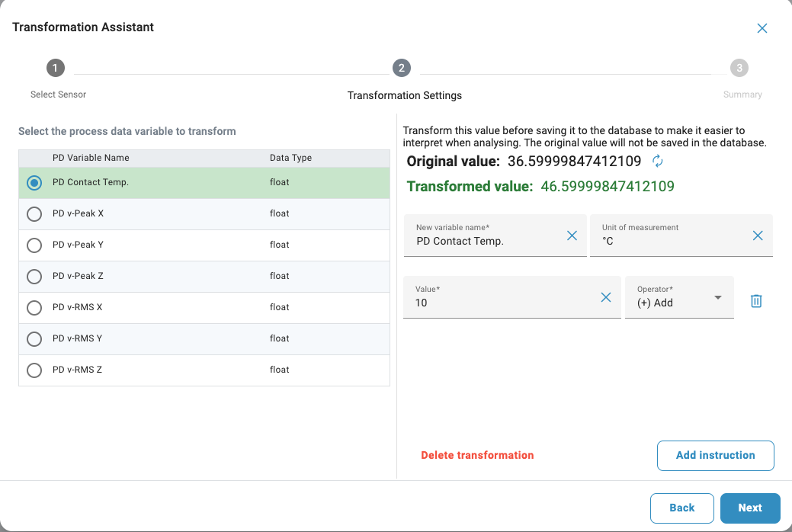Click into the Value input field
The image size is (792, 532).
[503, 303]
